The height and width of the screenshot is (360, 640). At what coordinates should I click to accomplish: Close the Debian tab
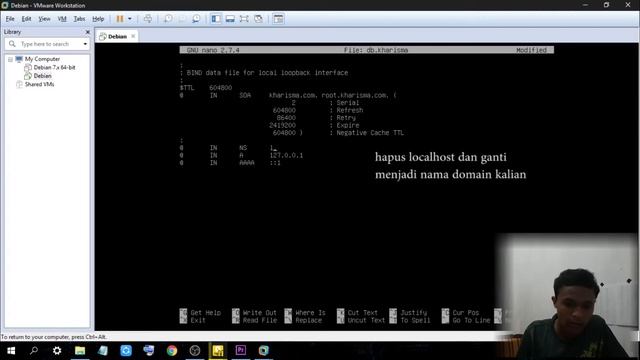tap(133, 36)
